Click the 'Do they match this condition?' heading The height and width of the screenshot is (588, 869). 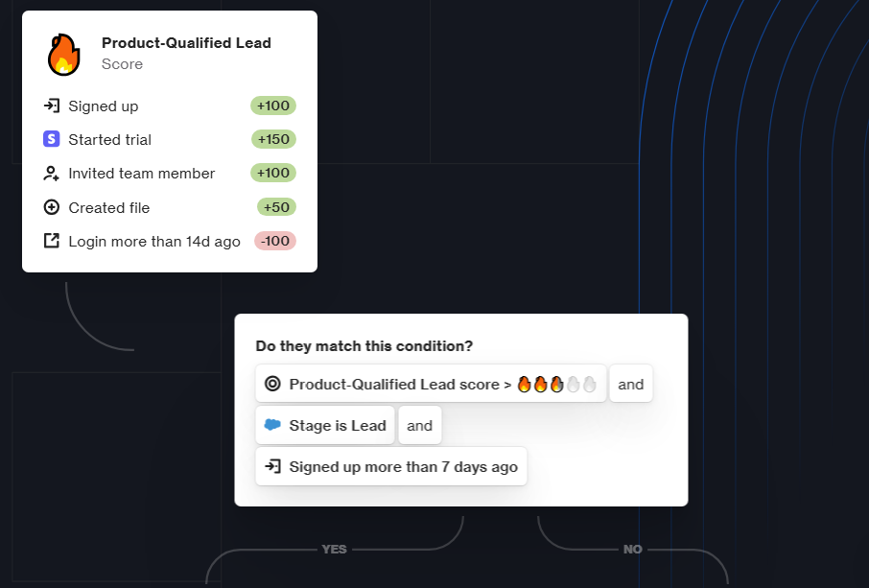click(x=364, y=346)
